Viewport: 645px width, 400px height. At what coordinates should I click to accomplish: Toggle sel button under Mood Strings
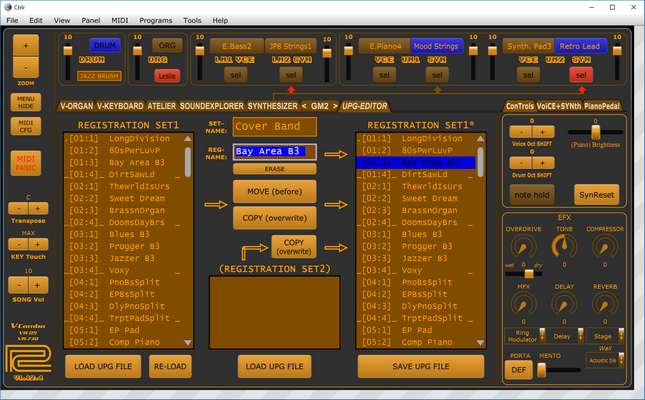tap(437, 75)
